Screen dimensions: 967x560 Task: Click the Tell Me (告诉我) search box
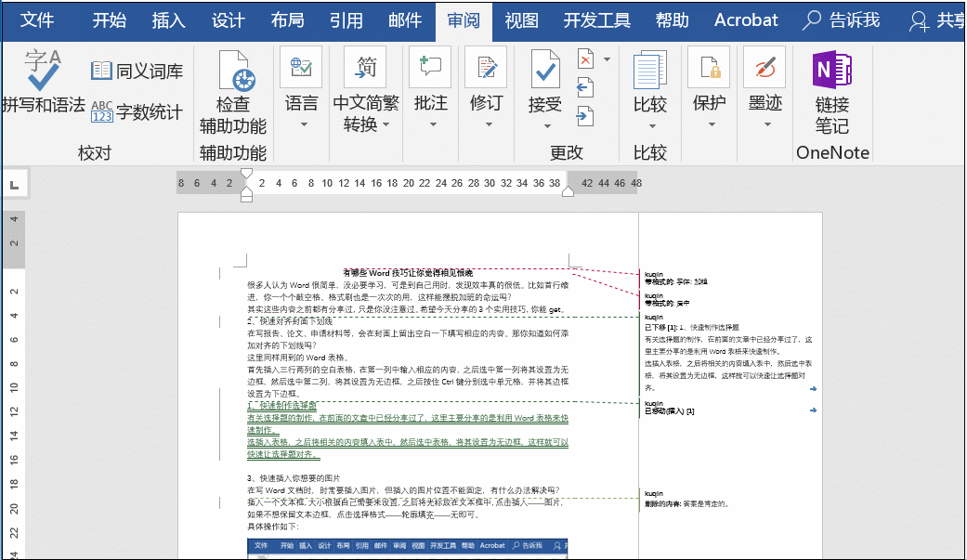pyautogui.click(x=842, y=20)
